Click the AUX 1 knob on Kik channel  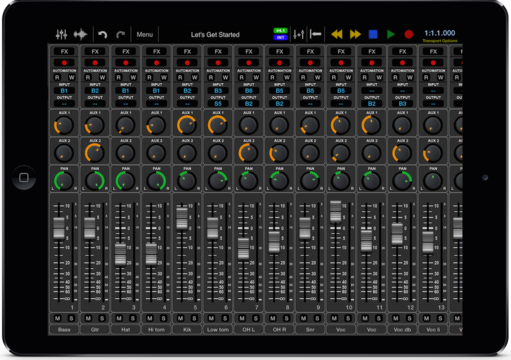click(x=187, y=125)
